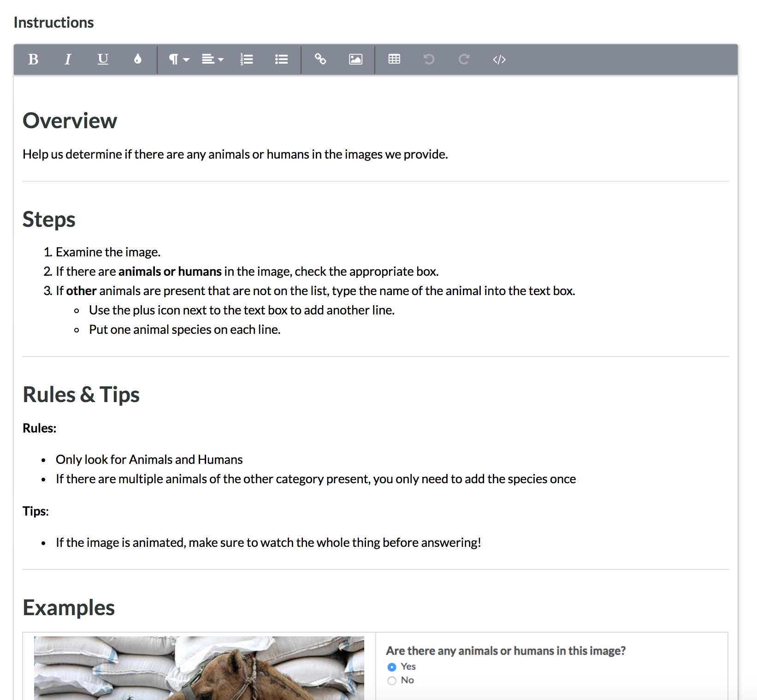
Task: Switch to HTML code view
Action: (499, 59)
